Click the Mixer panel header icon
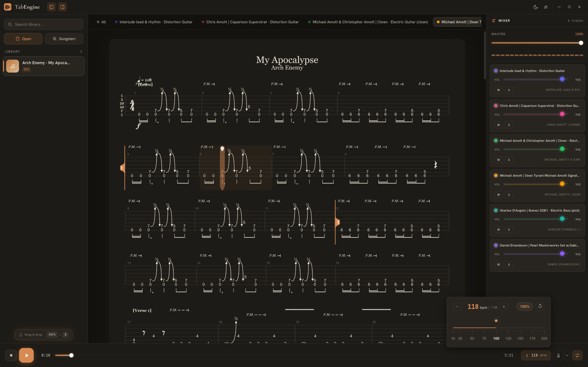 tap(494, 21)
